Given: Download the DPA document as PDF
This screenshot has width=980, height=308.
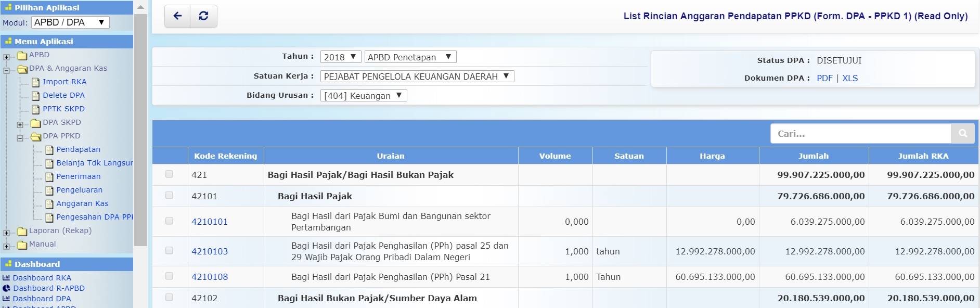Looking at the screenshot, I should (x=824, y=78).
